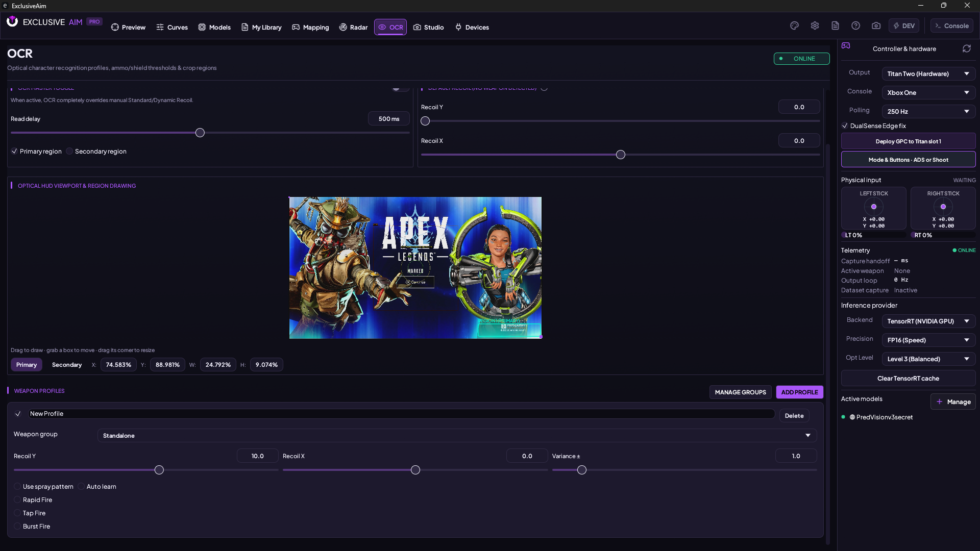980x551 pixels.
Task: Enable the Burst Fire option
Action: point(17,527)
